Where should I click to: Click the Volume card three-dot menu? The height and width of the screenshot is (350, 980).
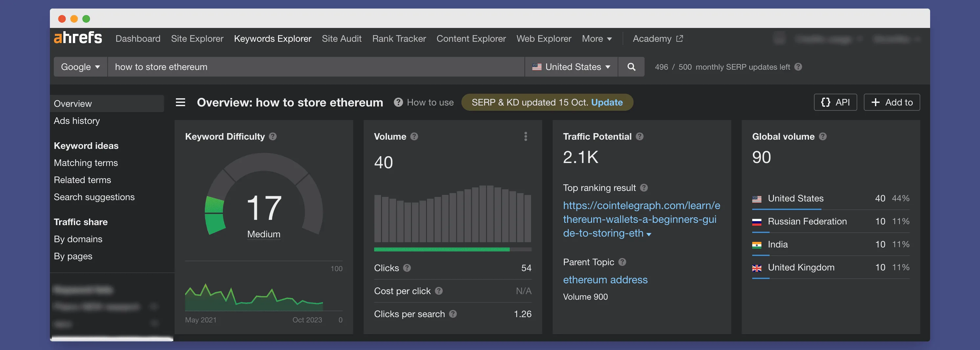525,136
